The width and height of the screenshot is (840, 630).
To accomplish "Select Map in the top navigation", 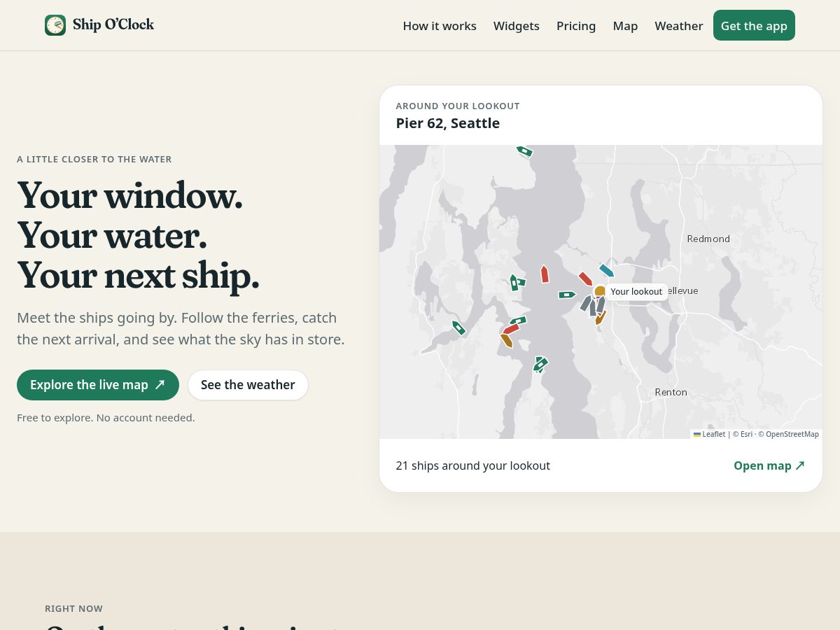I will pyautogui.click(x=625, y=26).
